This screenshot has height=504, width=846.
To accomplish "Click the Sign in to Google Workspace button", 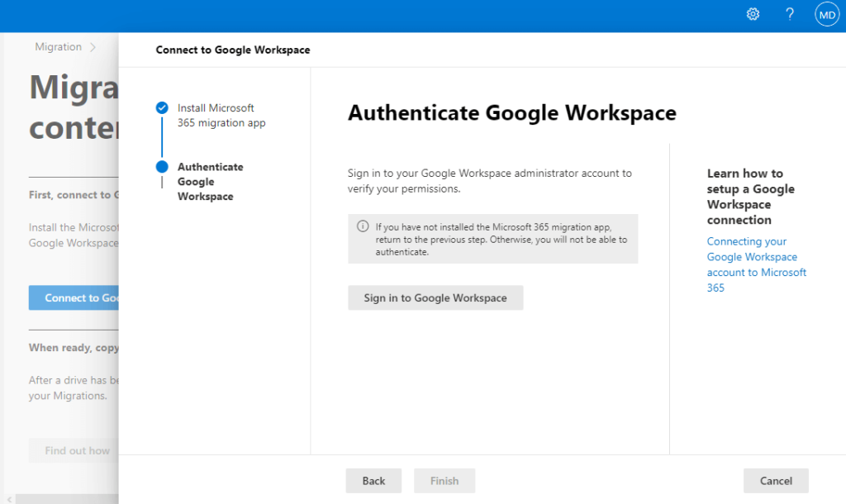I will [x=435, y=297].
